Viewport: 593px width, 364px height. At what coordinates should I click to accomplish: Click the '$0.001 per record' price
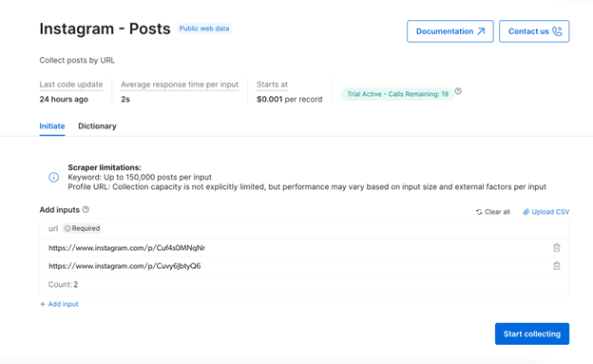click(x=290, y=99)
